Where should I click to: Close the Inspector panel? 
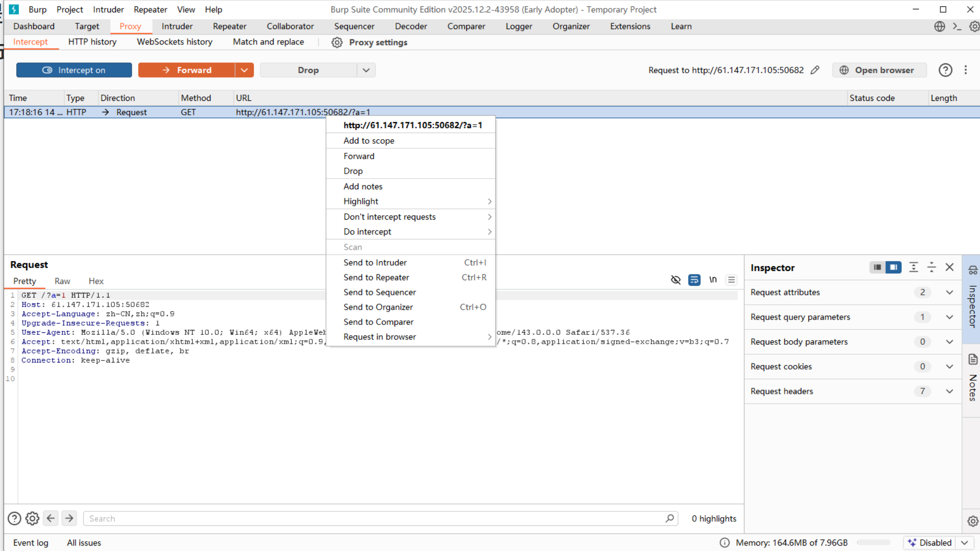point(949,268)
